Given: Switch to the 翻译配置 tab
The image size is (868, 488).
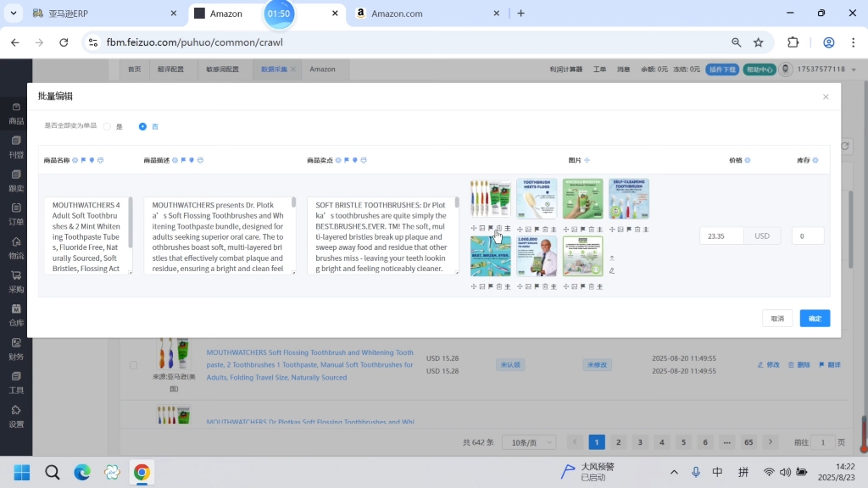Looking at the screenshot, I should tap(170, 69).
